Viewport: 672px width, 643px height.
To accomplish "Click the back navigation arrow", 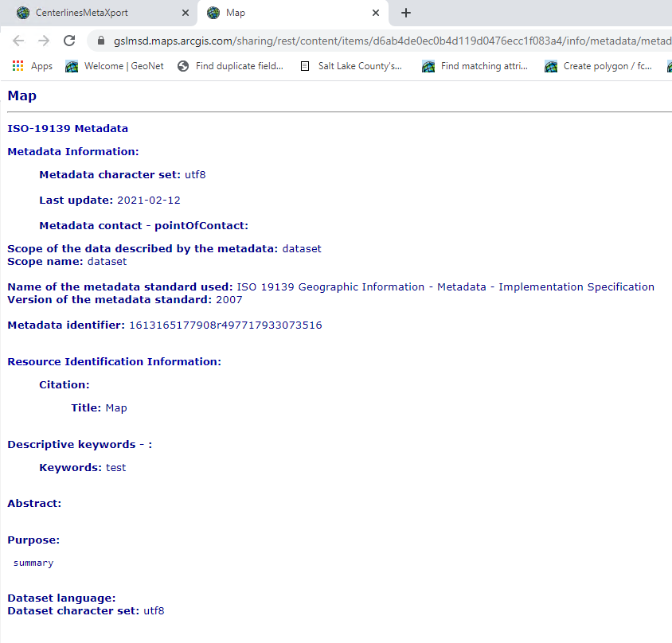I will point(18,38).
